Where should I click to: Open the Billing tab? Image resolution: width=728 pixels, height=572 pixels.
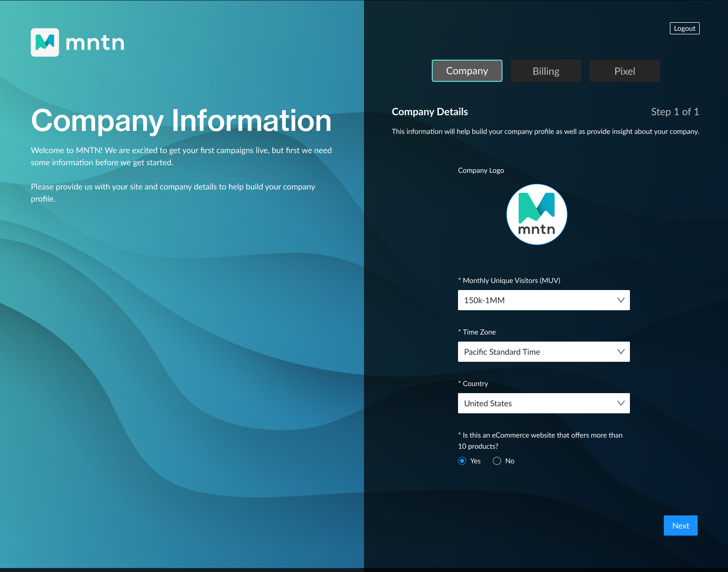(x=546, y=71)
